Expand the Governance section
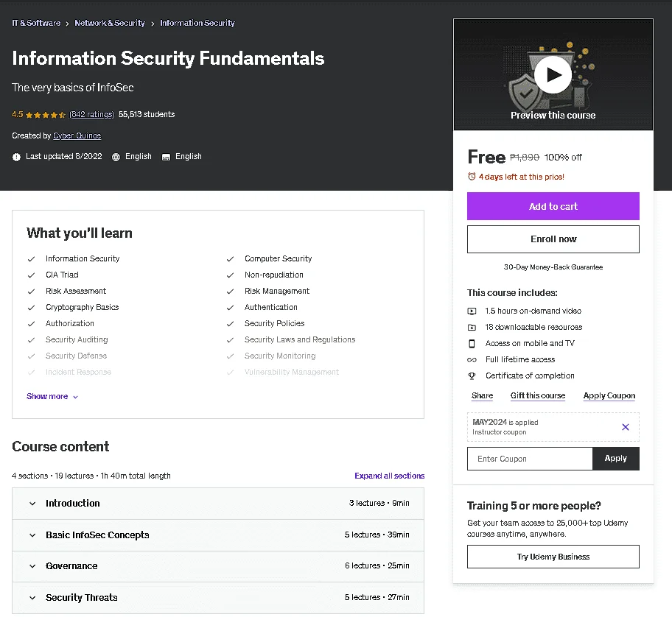Screen dimensions: 672x617 tap(218, 566)
